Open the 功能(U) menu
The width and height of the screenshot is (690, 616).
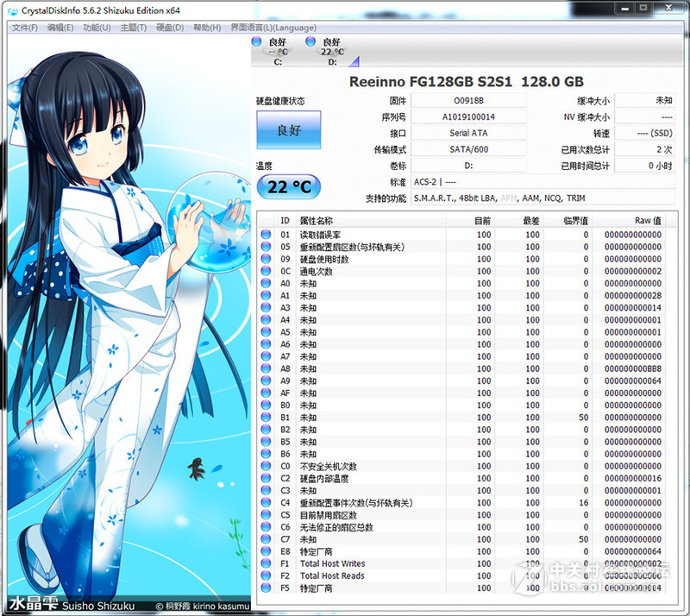(x=97, y=28)
